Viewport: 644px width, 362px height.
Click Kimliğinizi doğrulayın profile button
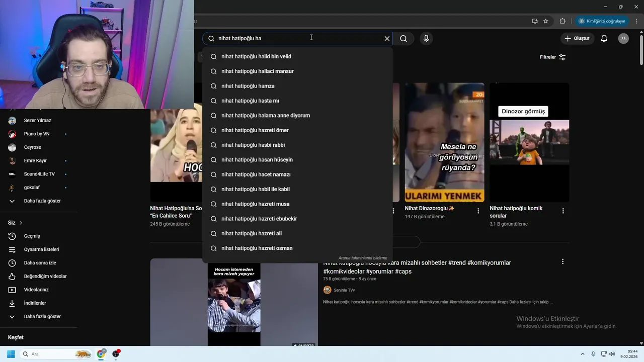pos(602,21)
